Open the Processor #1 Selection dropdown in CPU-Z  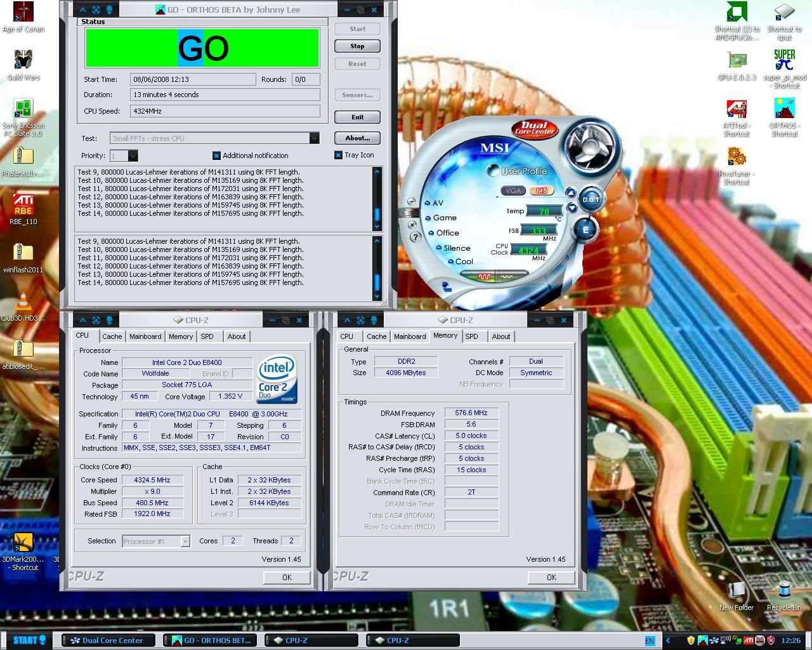point(185,541)
